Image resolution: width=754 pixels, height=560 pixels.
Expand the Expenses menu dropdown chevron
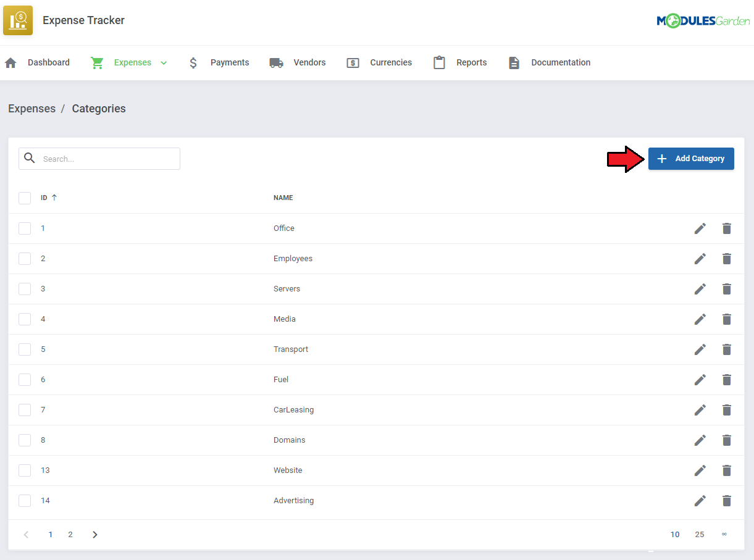click(164, 63)
